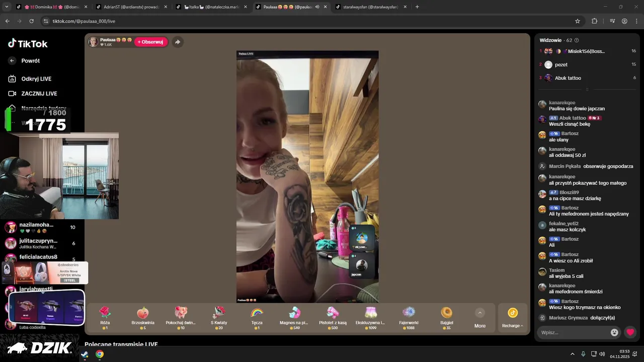Send the Bajgiel gift
Screen dimensions: 644x362
click(446, 318)
